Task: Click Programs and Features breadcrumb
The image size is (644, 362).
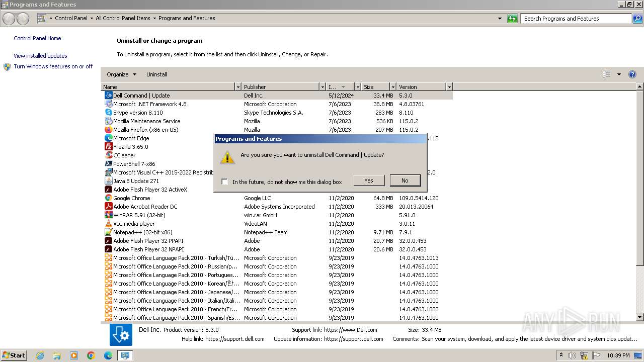Action: click(187, 18)
